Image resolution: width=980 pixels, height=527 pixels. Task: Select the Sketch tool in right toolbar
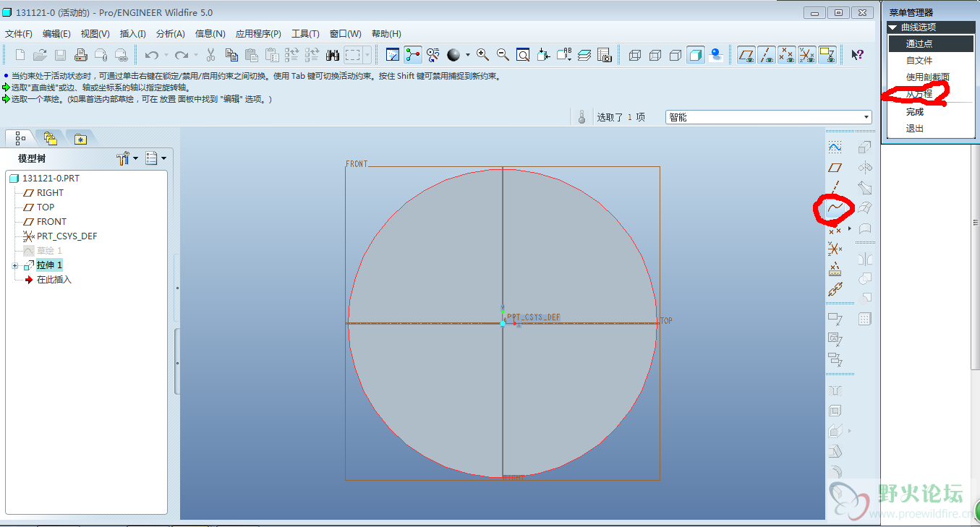click(835, 147)
